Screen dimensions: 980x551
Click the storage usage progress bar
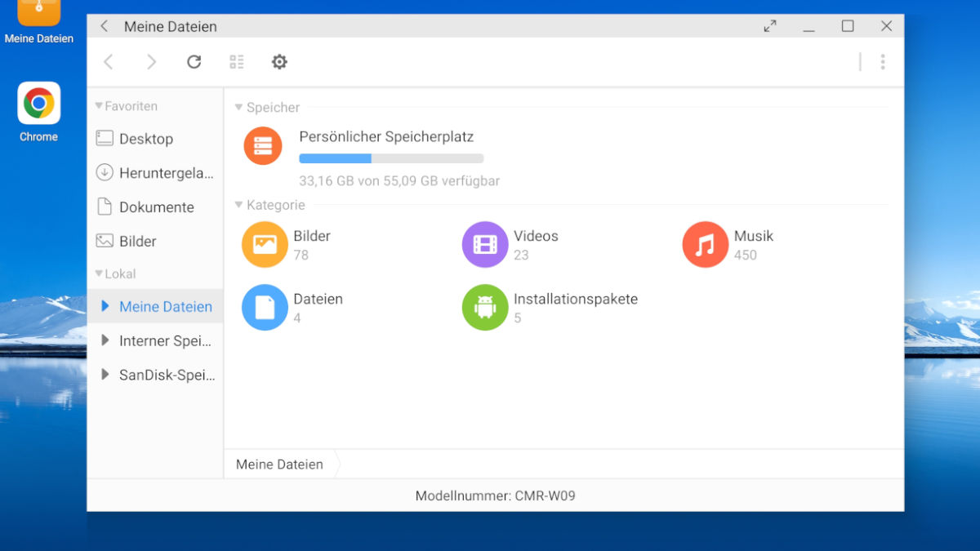point(391,158)
